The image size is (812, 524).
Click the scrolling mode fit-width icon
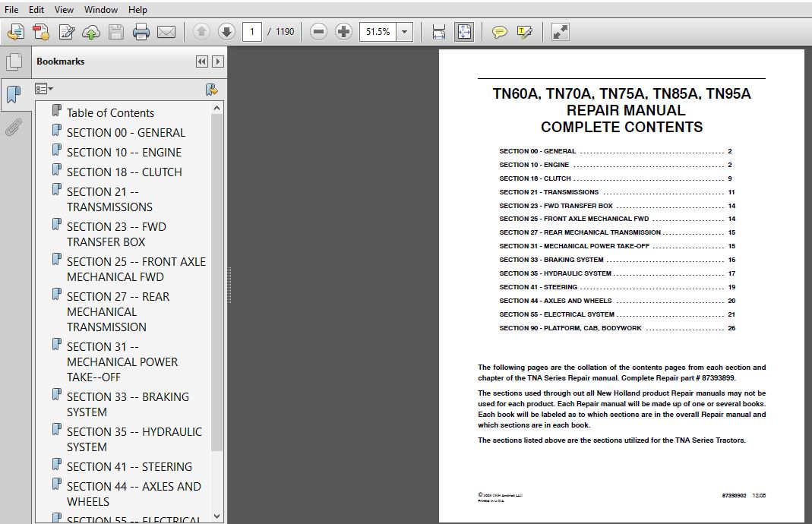[438, 32]
